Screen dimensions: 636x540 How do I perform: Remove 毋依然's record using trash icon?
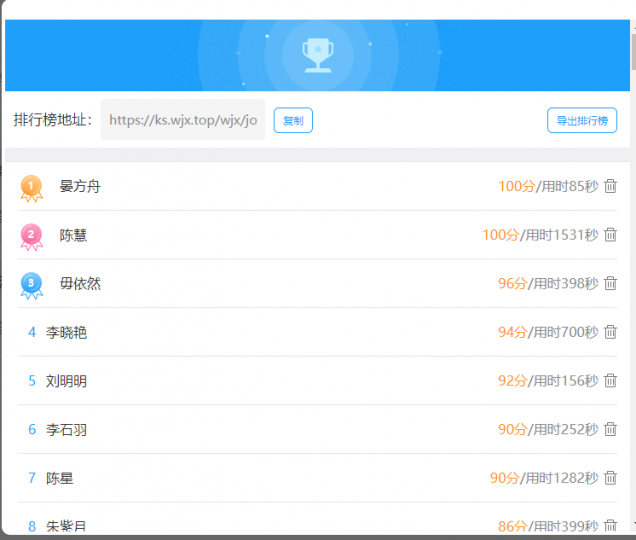click(x=610, y=283)
